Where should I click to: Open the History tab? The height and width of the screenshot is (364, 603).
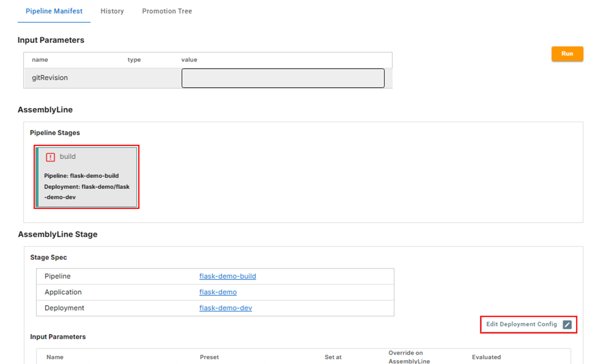tap(112, 11)
